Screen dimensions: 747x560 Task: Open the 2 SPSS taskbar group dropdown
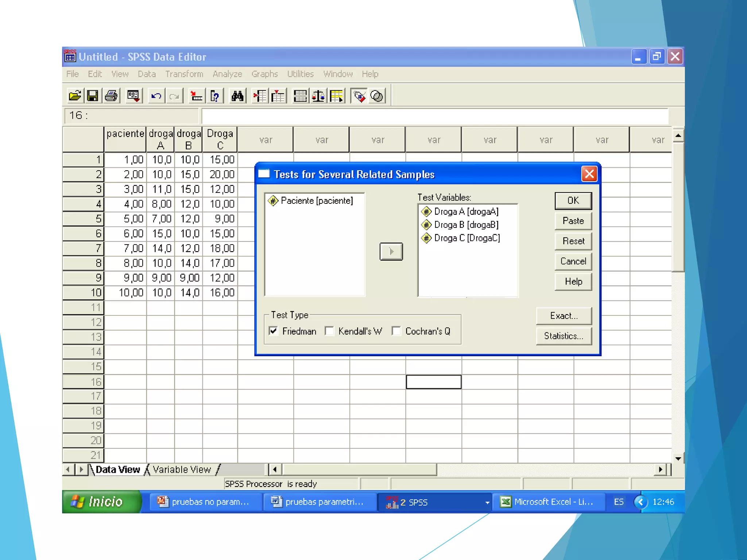487,502
